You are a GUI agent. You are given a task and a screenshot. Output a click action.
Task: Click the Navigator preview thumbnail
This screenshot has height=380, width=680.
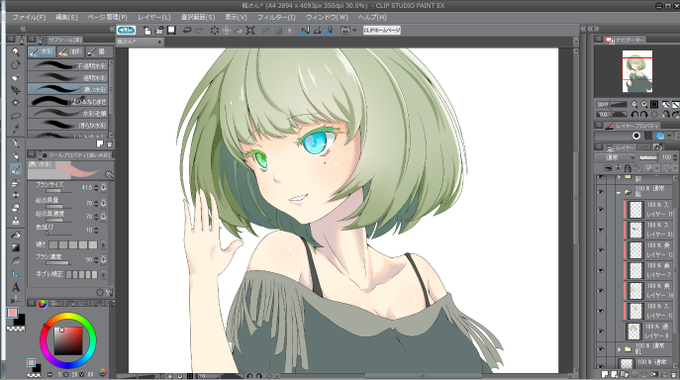[637, 71]
